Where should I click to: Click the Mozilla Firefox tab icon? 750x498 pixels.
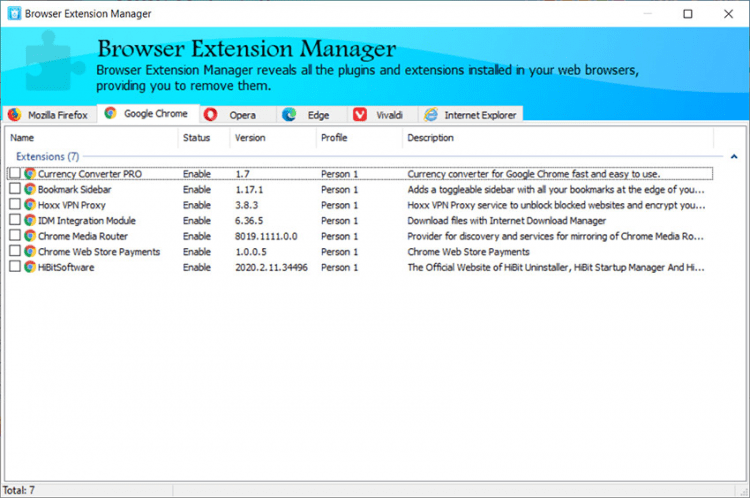point(14,115)
